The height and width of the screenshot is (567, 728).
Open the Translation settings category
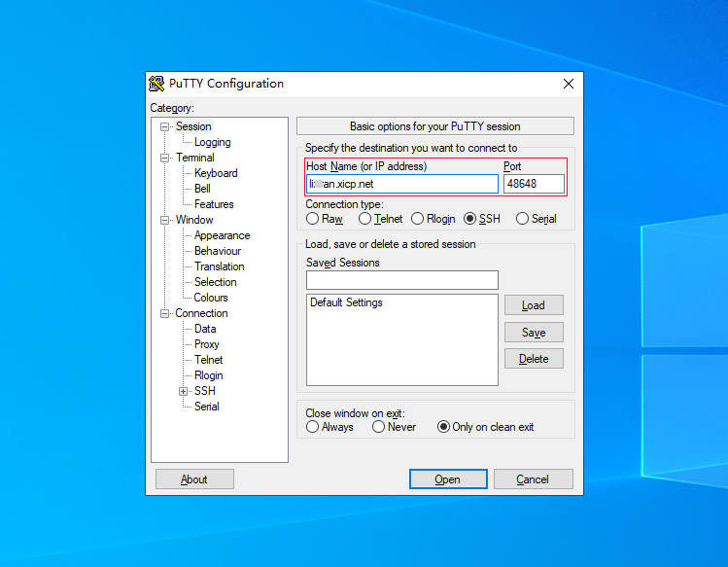[x=219, y=266]
